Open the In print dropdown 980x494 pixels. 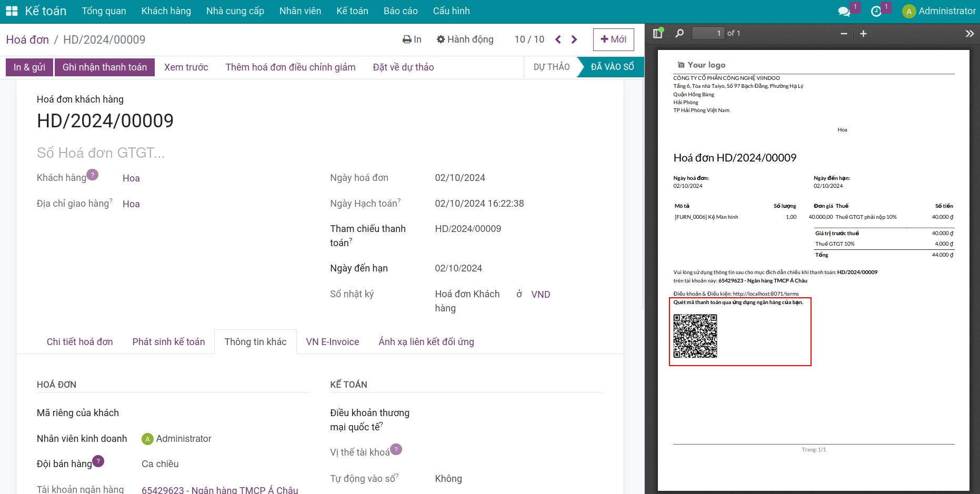coord(412,39)
